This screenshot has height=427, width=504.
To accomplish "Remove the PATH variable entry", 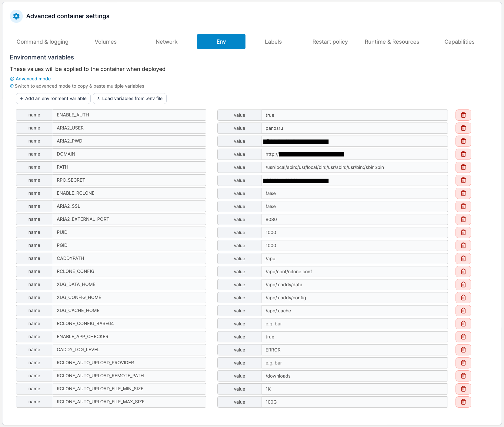I will point(463,167).
